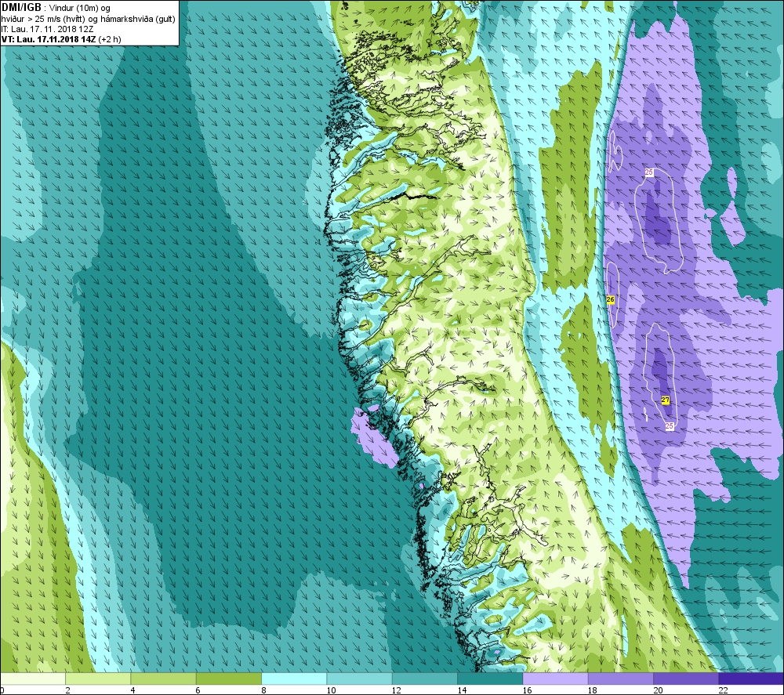Screen dimensions: 784x695
Task: Click the 'DMI/IGB : Vindur (10m) og' title line
Action: (x=56, y=8)
